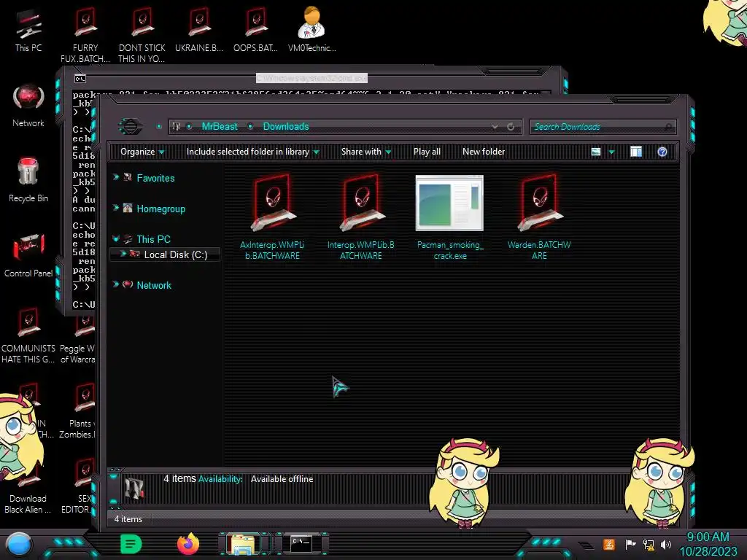Click cmd window title bar icon

point(80,79)
